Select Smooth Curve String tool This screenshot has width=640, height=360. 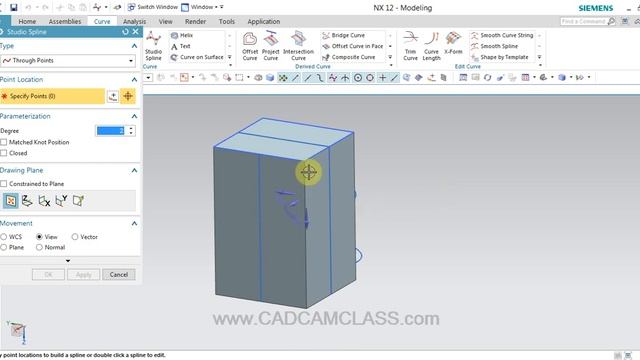point(502,36)
